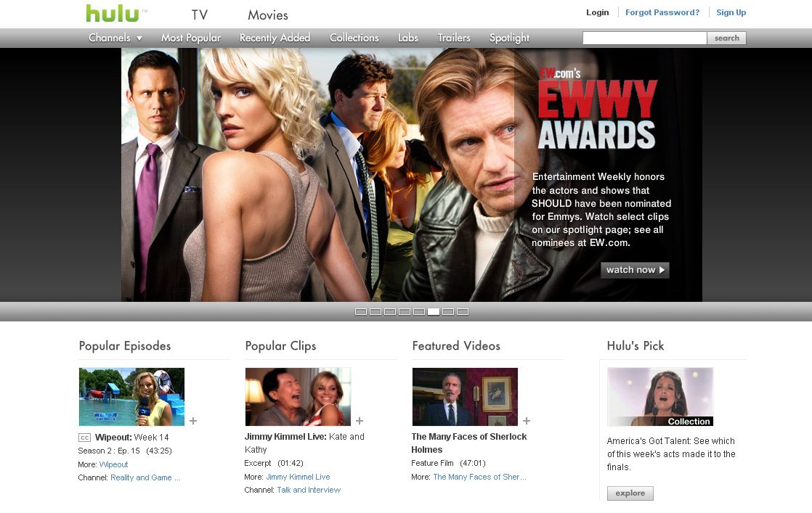The width and height of the screenshot is (812, 513).
Task: Click More: The Many Faces of Sher... link
Action: click(x=479, y=477)
